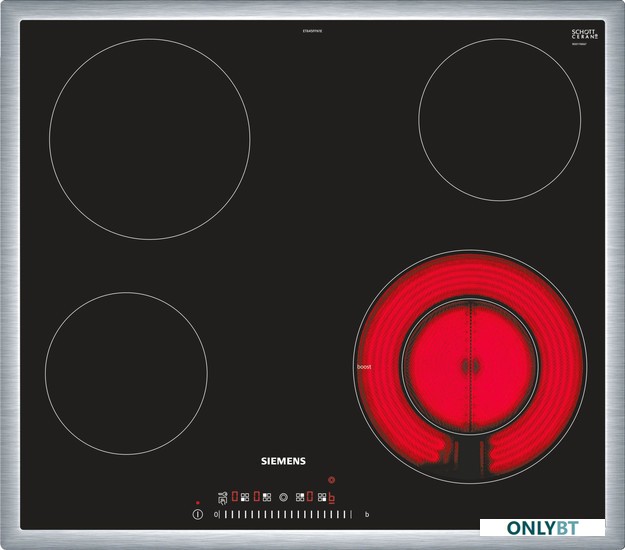
Task: Select the front-left cooking zone icon
Action: 245,497
